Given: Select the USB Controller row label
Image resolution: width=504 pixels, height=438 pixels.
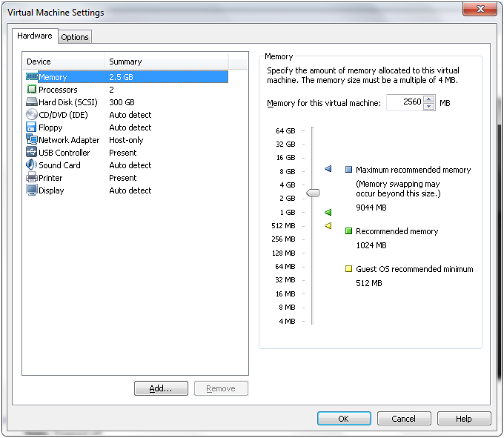Looking at the screenshot, I should [64, 153].
